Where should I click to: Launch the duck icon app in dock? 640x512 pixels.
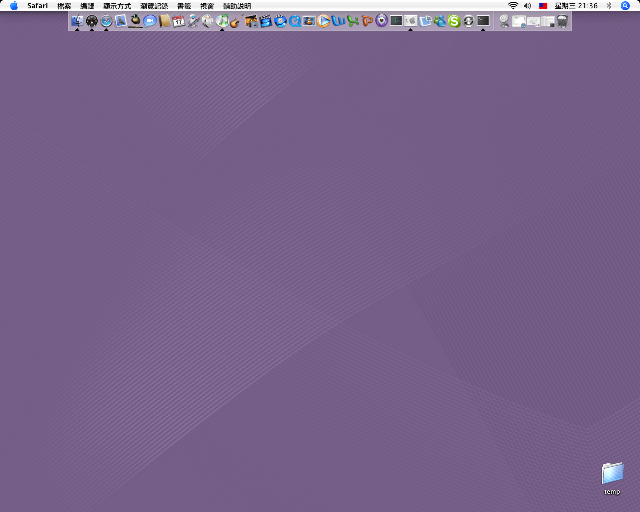(136, 21)
